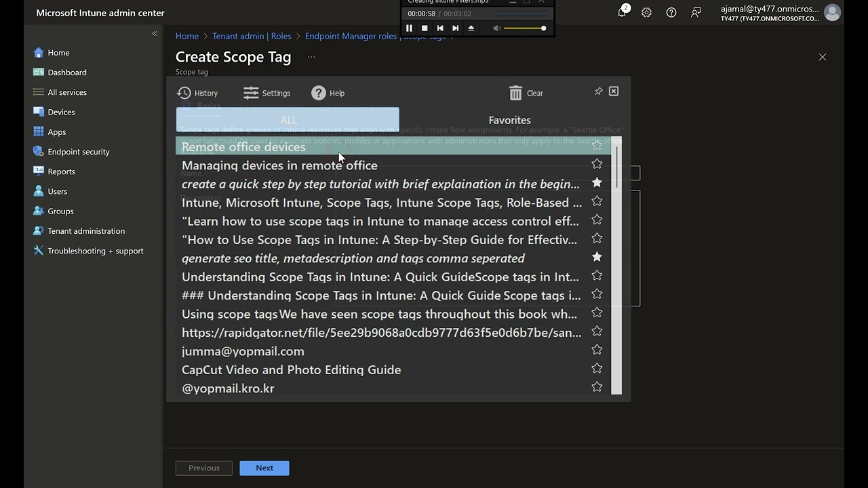Clear clipboard history with trash icon
The image size is (868, 488).
(526, 93)
